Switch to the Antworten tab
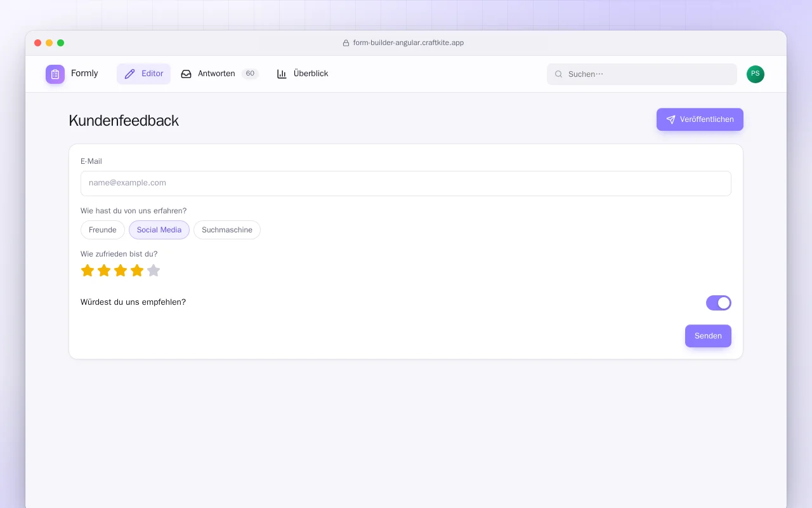 coord(219,74)
